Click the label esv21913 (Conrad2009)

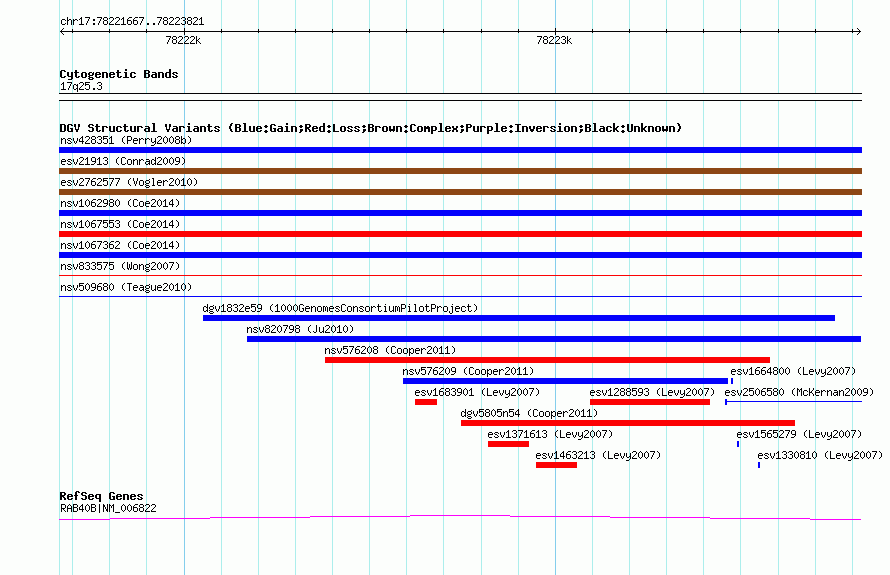123,161
